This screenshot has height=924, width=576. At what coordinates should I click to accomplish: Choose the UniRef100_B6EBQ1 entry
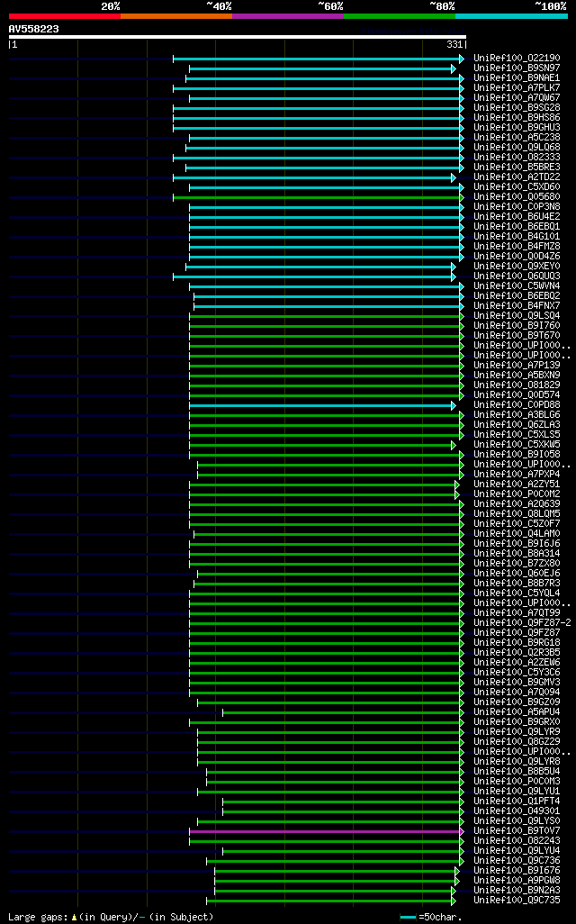[517, 226]
